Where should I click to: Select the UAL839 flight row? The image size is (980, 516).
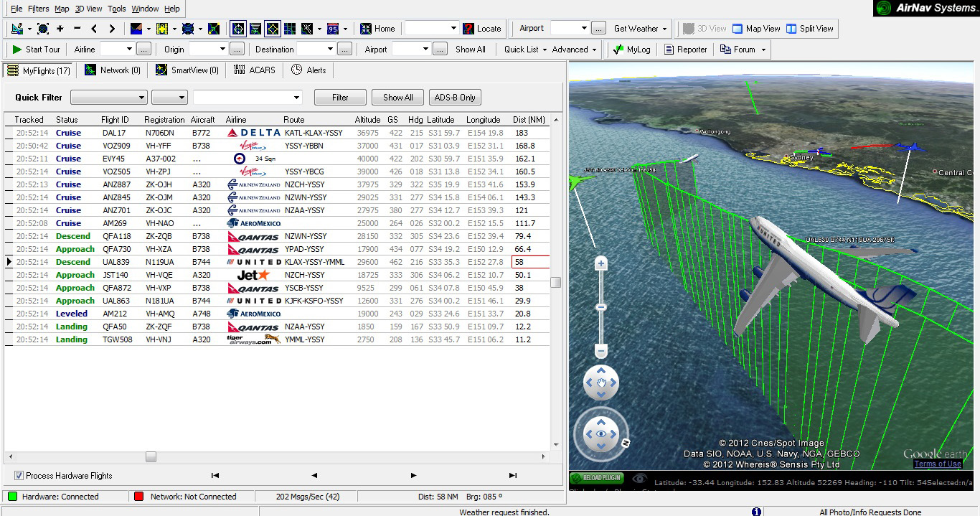tap(278, 262)
